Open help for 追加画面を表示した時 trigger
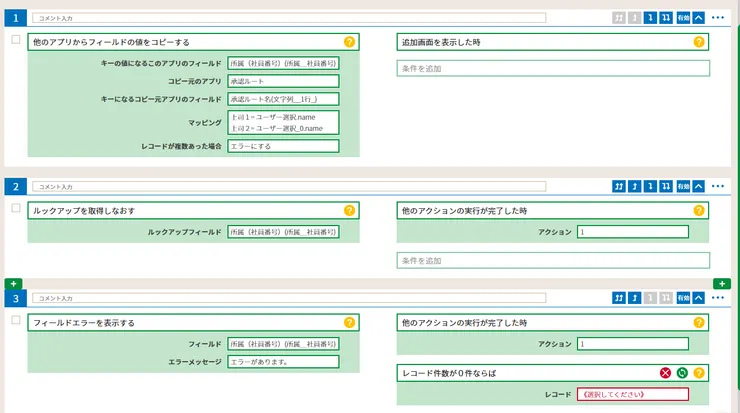 click(x=699, y=42)
